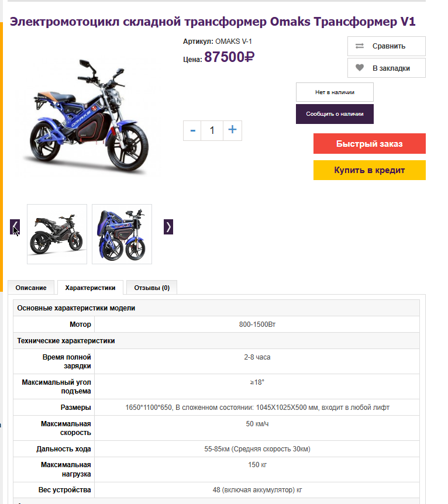Click Сообщить о наличии button
The image size is (448, 504).
pyautogui.click(x=335, y=114)
